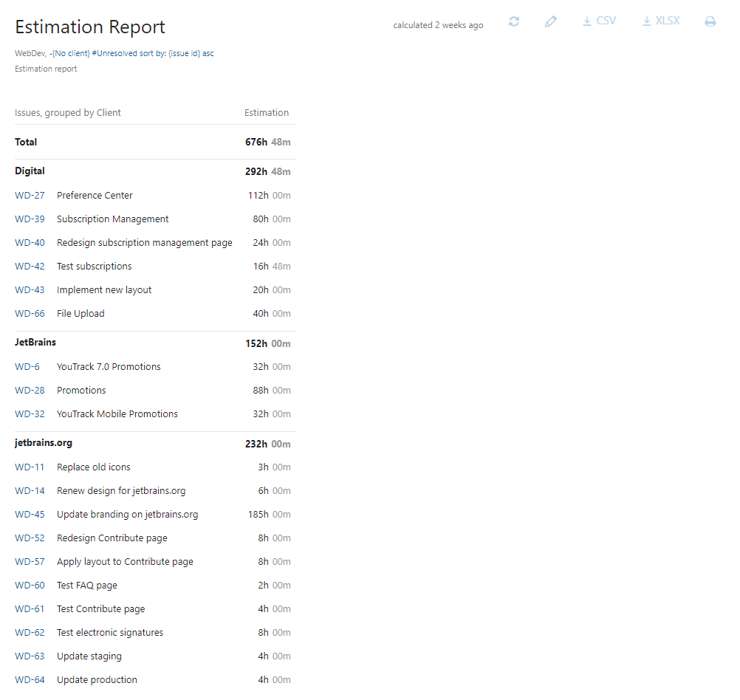Open issue WD-11 Replace old icons
The image size is (740, 700).
point(30,467)
